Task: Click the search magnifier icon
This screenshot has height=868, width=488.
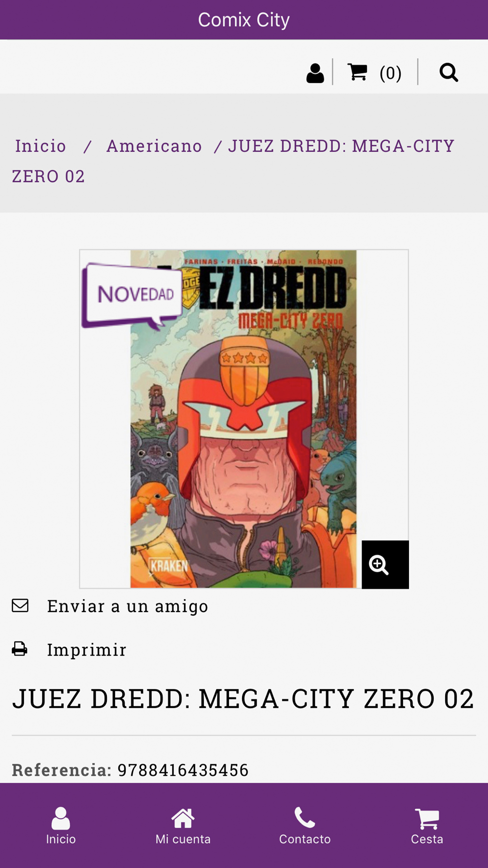Action: [448, 73]
